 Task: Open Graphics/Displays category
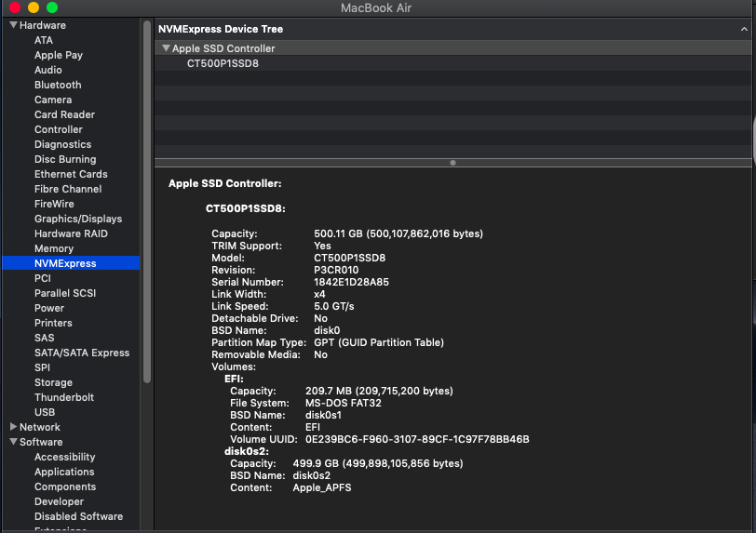78,220
